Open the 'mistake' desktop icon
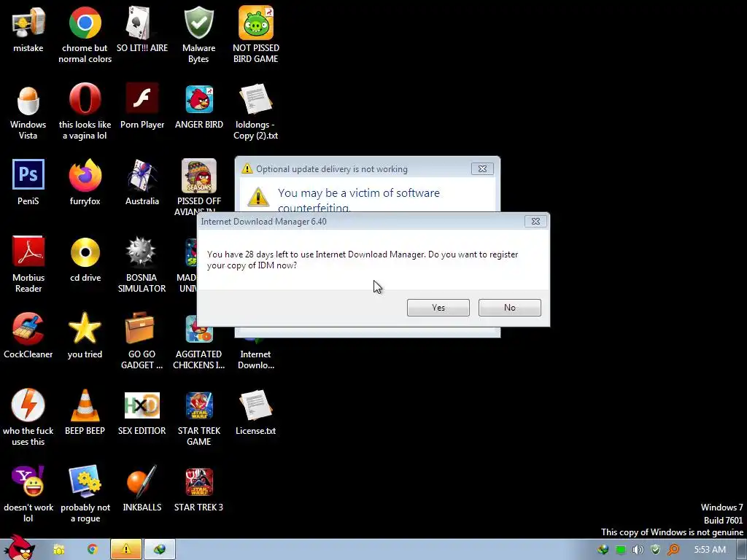 pos(28,29)
